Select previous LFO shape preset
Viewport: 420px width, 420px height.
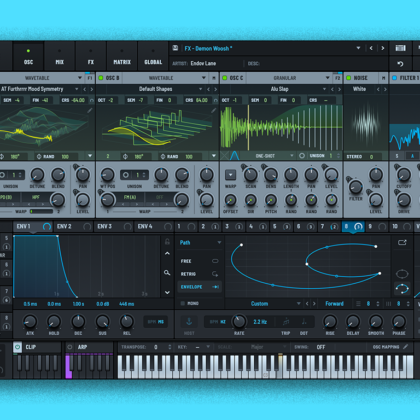tap(307, 303)
